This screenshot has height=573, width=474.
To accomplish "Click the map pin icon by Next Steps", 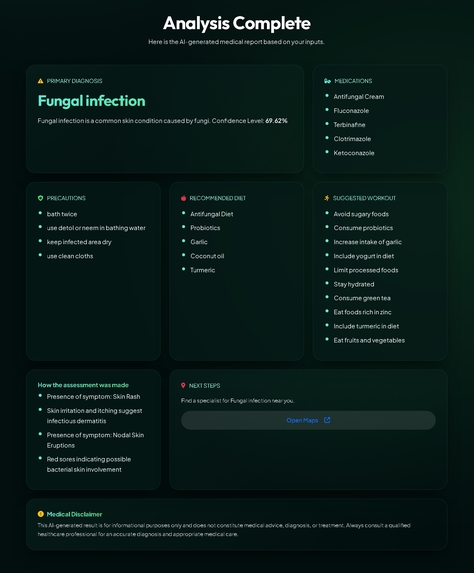I will tap(183, 386).
